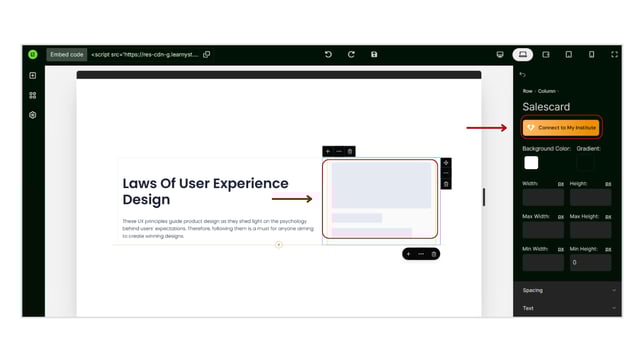Click minus in vertical toolbar beside salescard
Screen dimensions: 644x362
446,173
